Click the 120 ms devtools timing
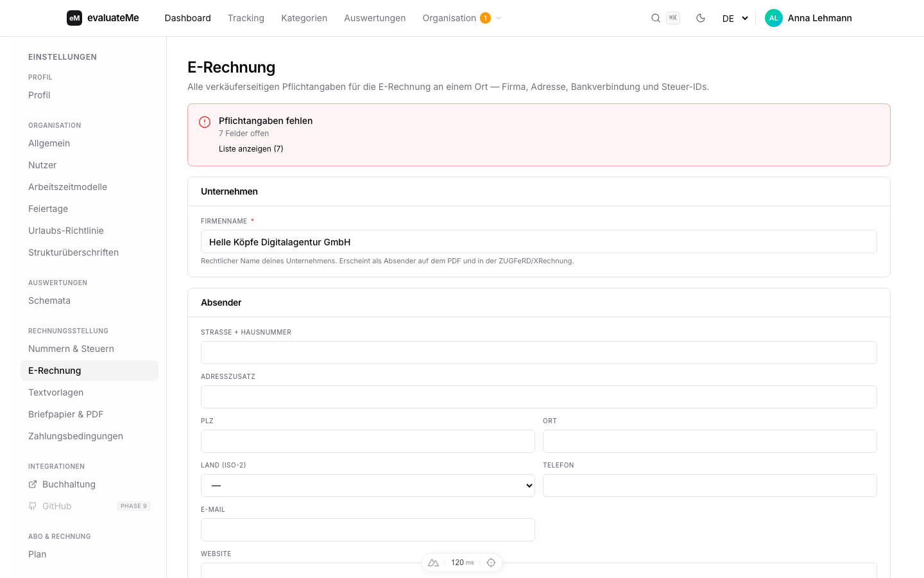 point(462,563)
